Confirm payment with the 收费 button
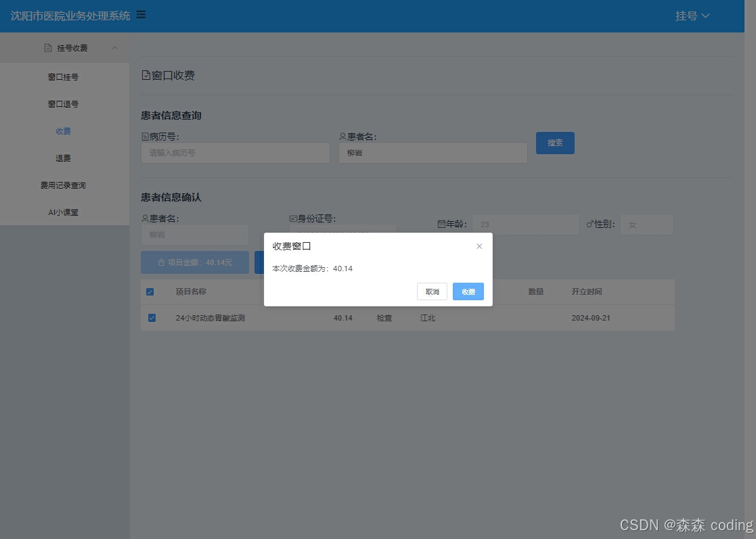This screenshot has height=539, width=756. point(468,291)
